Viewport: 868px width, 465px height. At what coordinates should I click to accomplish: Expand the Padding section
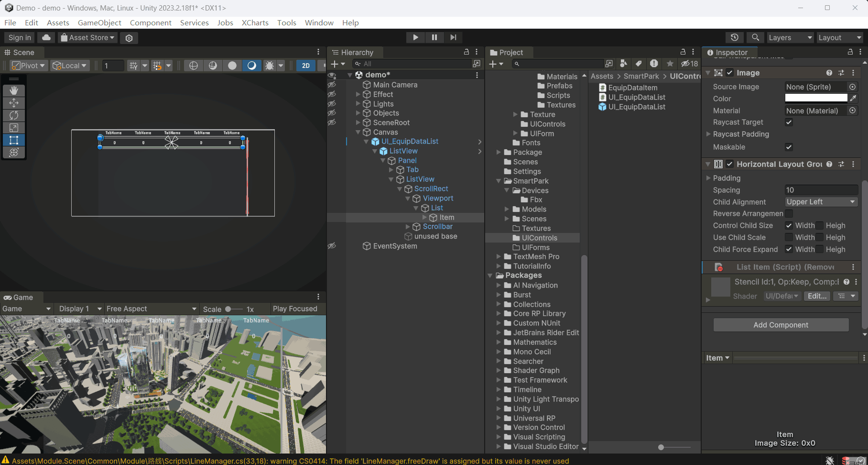point(709,178)
